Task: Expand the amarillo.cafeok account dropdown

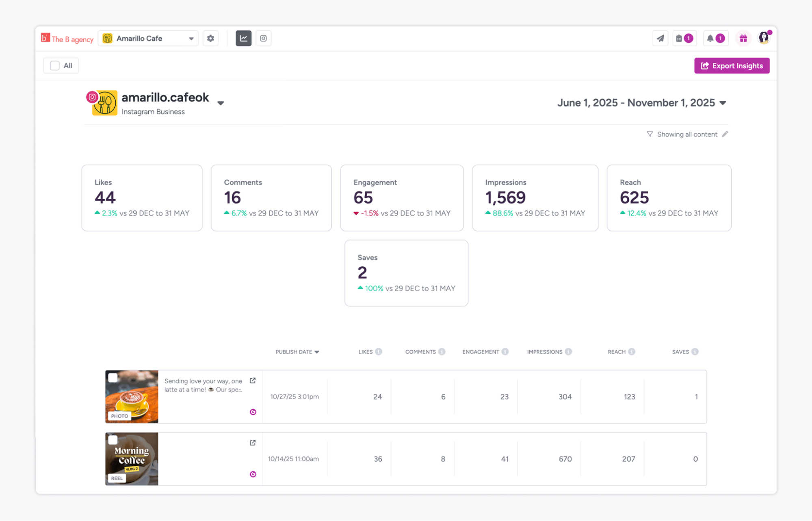Action: (221, 103)
